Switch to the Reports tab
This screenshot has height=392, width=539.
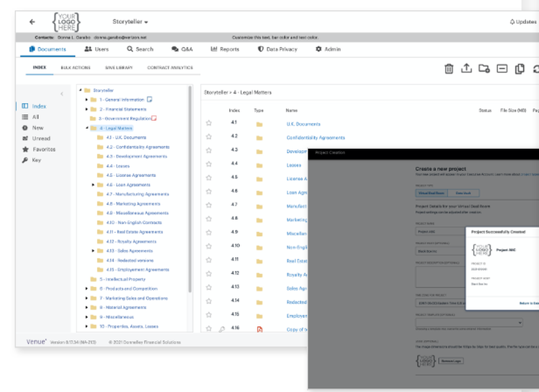coord(225,49)
